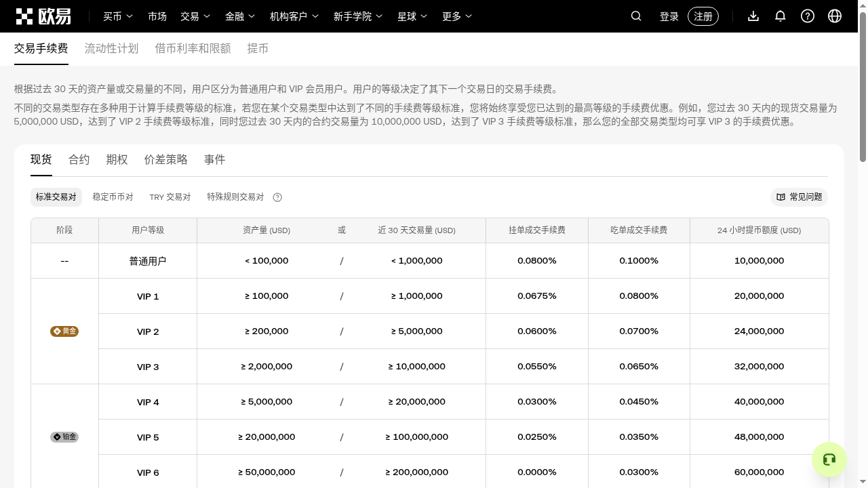Switch to the 借币利率和限额 tab
The image size is (868, 488).
point(193,49)
